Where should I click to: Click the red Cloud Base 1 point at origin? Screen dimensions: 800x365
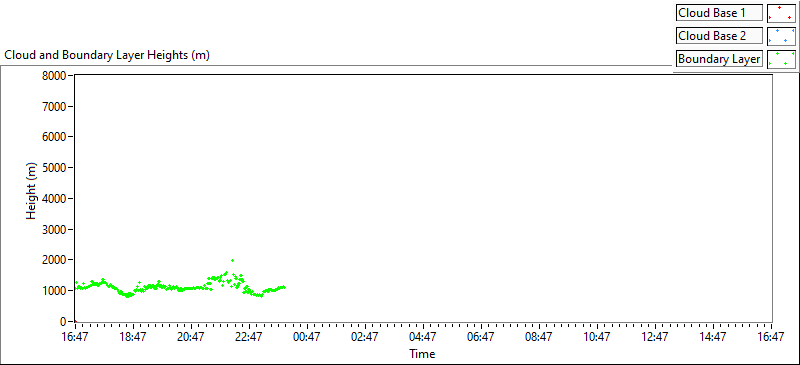76,321
